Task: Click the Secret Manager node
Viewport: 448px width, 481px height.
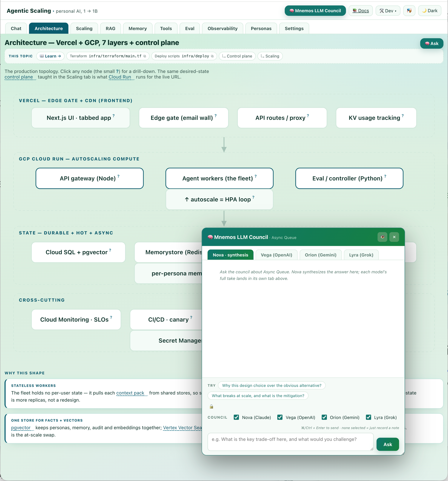Action: [x=166, y=341]
